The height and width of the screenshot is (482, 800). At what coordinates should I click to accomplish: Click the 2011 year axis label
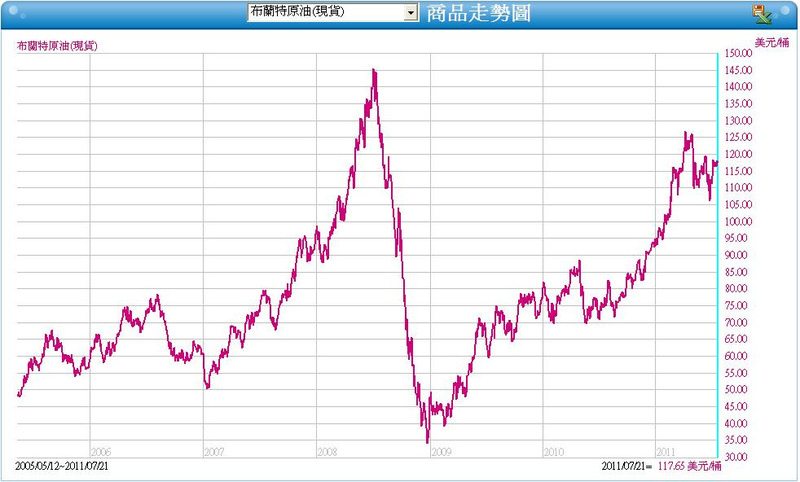tap(666, 452)
